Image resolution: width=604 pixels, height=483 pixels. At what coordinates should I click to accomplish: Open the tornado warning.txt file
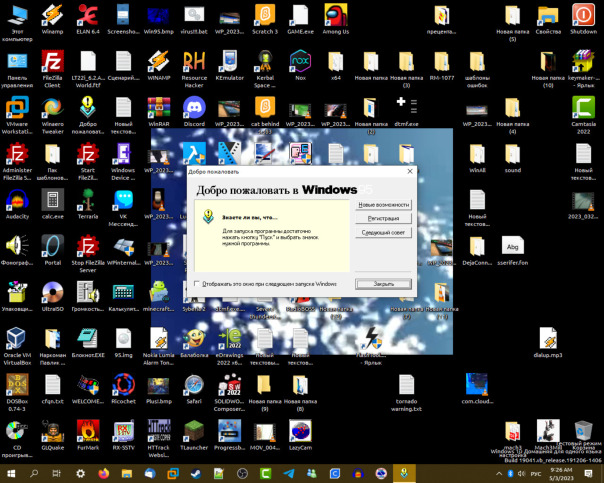pos(406,392)
